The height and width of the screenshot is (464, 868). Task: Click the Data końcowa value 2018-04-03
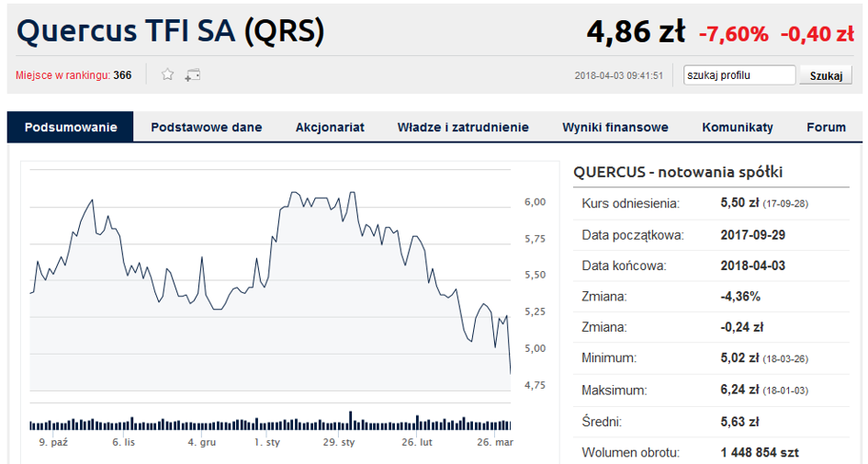[752, 266]
